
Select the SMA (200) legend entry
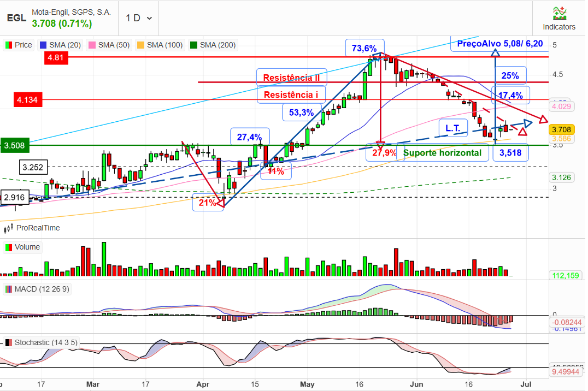[x=213, y=45]
